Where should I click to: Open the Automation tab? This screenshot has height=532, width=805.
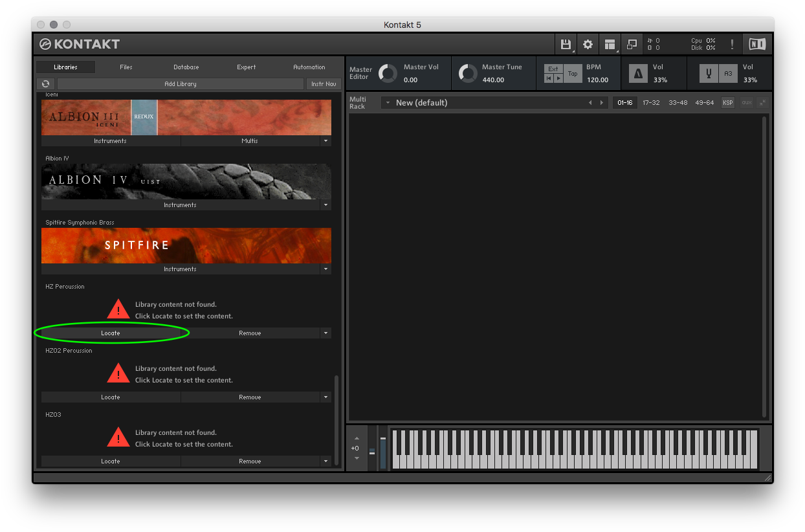[309, 67]
